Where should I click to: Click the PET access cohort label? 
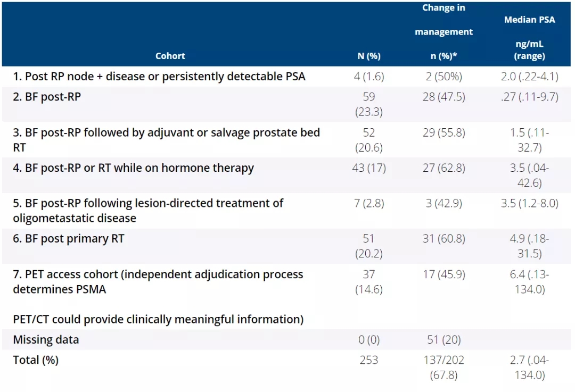point(158,281)
